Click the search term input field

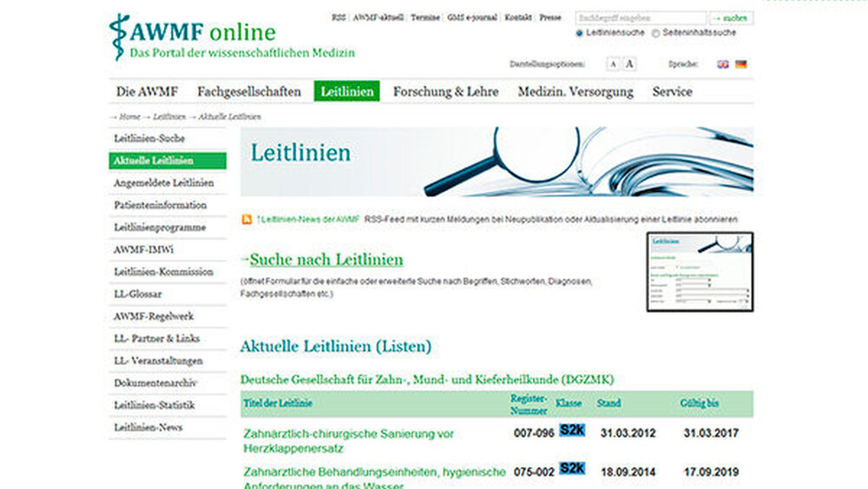coord(641,17)
